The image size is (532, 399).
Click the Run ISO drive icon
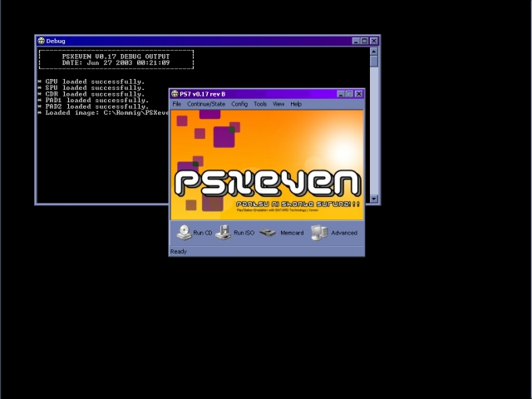pyautogui.click(x=224, y=233)
